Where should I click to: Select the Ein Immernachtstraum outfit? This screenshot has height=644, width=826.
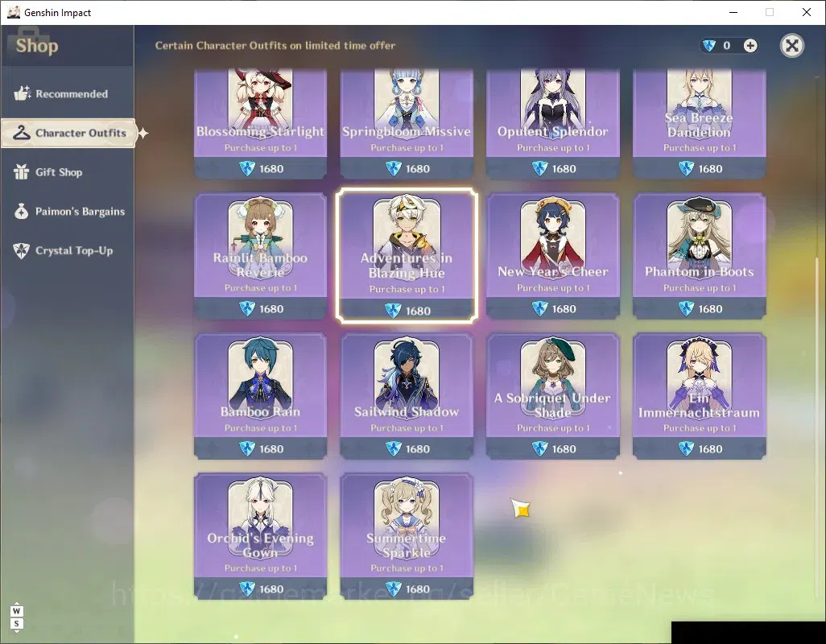click(699, 396)
